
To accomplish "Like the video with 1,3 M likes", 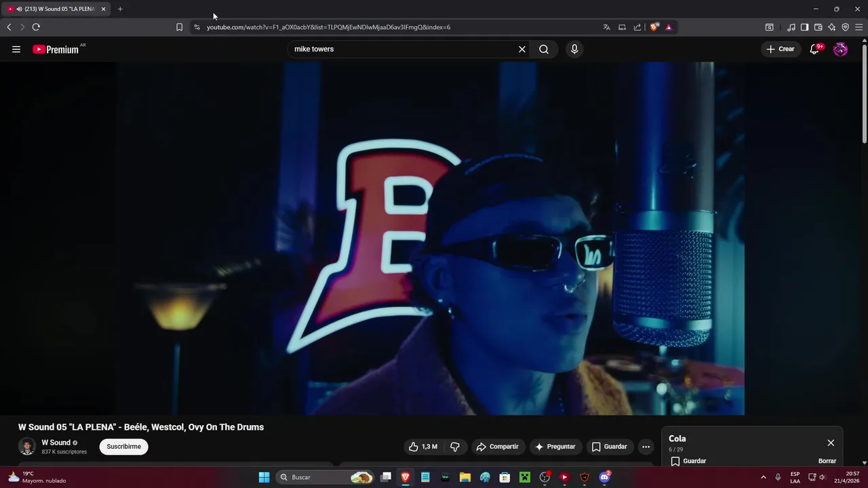I will tap(423, 447).
